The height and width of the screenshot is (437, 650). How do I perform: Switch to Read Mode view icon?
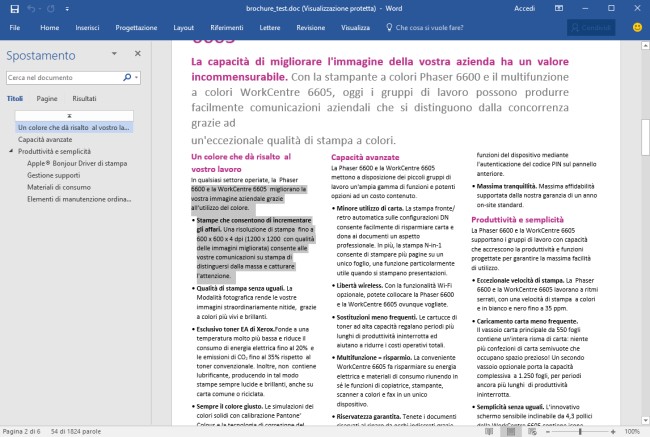click(489, 432)
